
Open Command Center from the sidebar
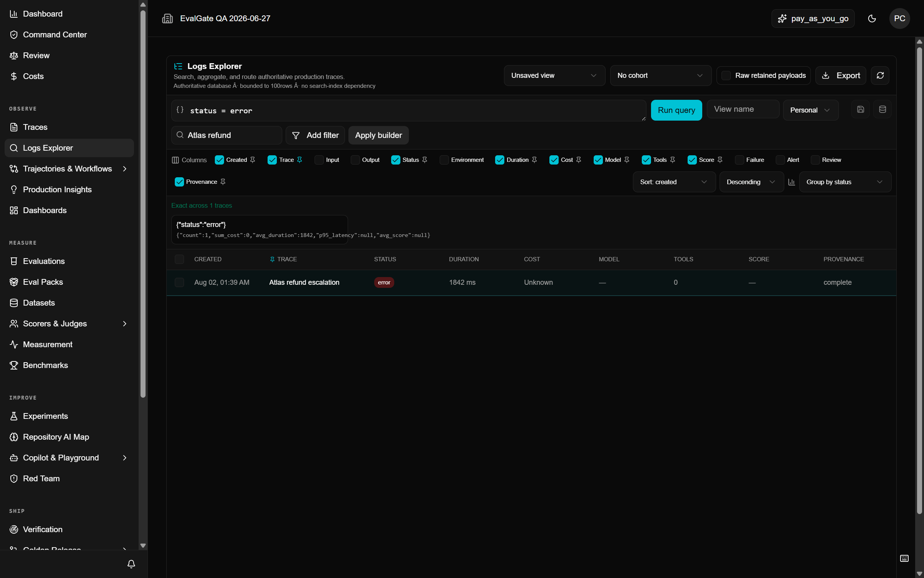tap(69, 35)
